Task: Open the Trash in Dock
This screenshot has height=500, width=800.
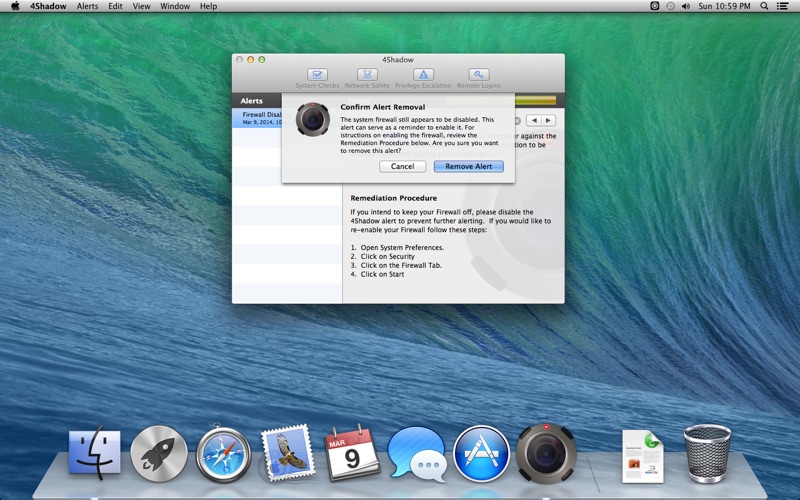Action: click(x=707, y=454)
